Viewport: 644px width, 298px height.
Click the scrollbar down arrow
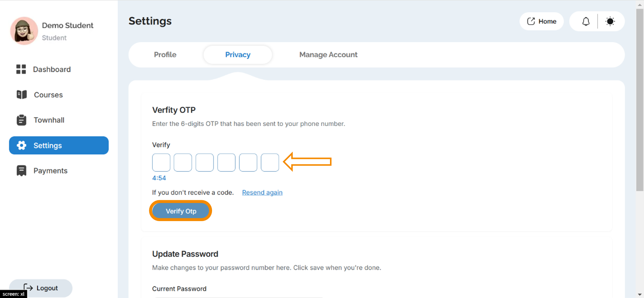(x=640, y=294)
